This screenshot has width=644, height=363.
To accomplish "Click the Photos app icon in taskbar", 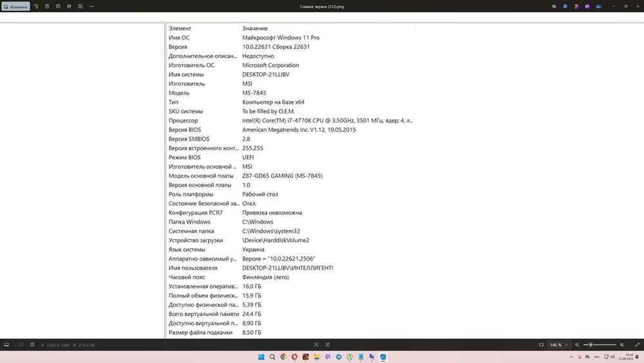I will (383, 357).
